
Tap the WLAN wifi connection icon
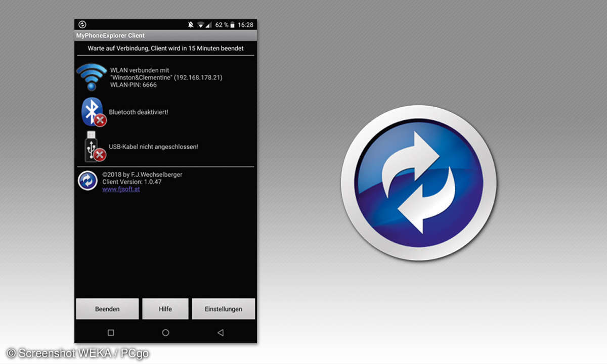pos(92,77)
